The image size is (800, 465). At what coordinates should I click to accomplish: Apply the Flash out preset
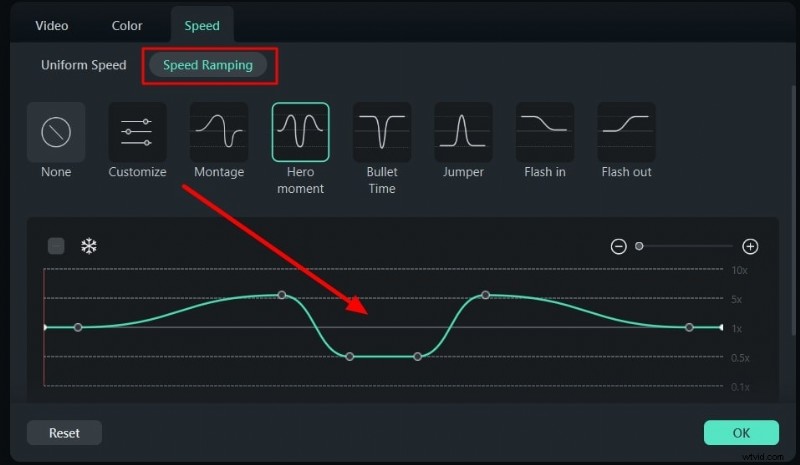(x=626, y=132)
